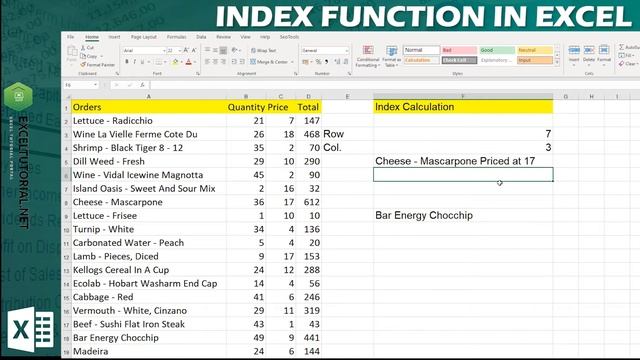
Task: Click the Center alignment icon
Action: (x=215, y=62)
